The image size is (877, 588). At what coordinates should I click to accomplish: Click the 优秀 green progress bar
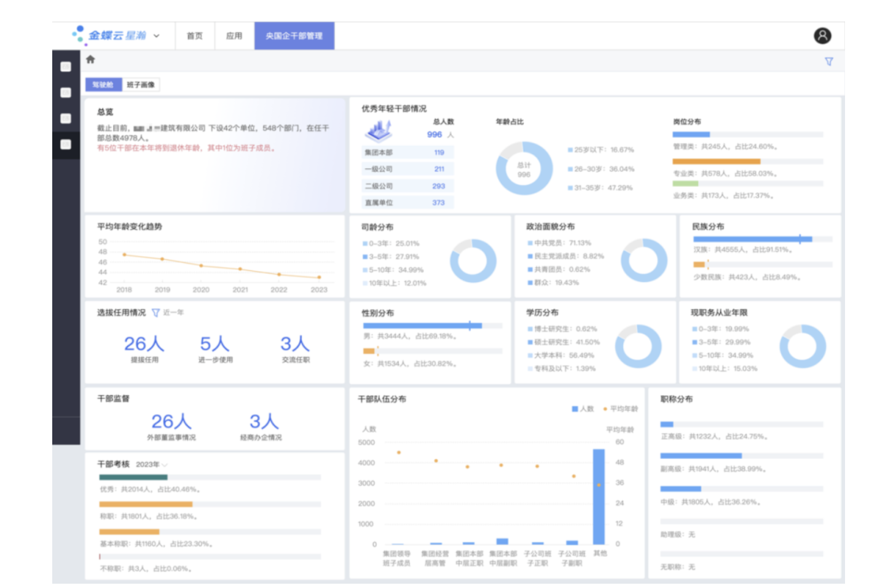(133, 477)
